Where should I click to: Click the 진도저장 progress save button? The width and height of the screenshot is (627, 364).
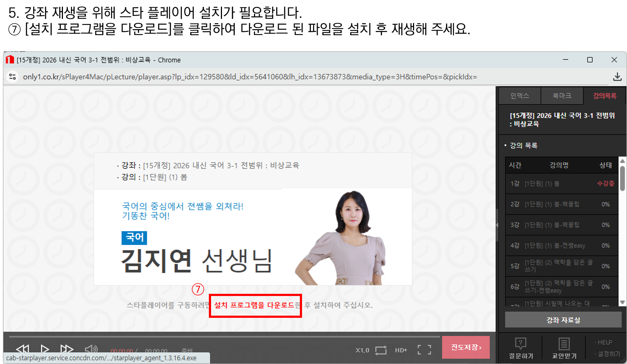tap(466, 347)
